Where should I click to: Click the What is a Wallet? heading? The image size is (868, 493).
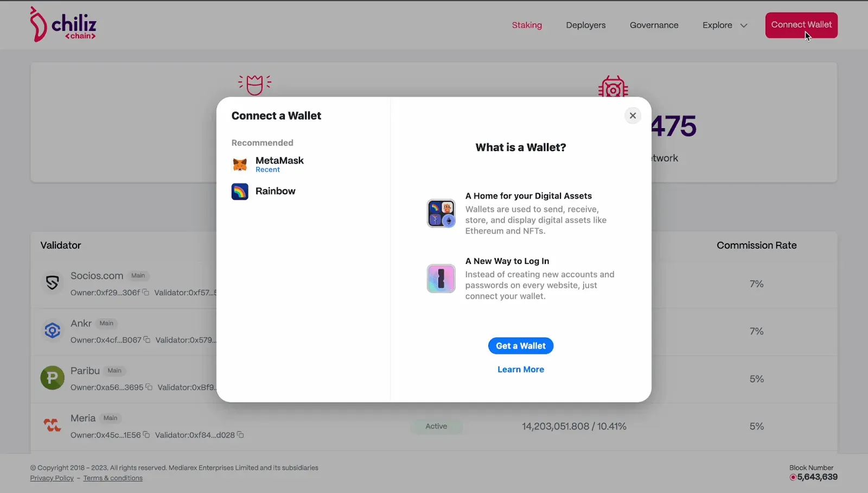coord(521,147)
